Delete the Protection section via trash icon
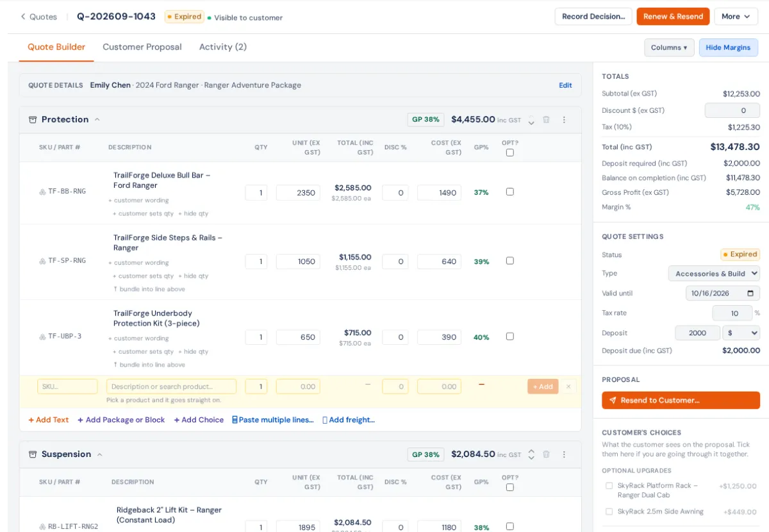The height and width of the screenshot is (532, 769). (547, 120)
